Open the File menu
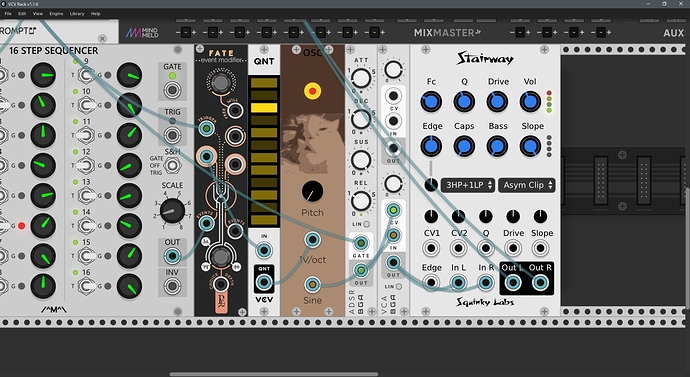The height and width of the screenshot is (377, 690). pyautogui.click(x=8, y=14)
